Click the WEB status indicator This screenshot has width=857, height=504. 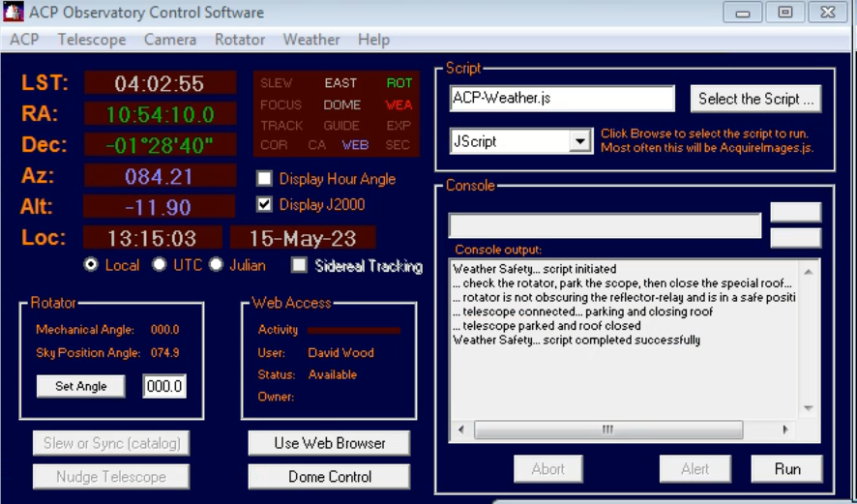coord(355,145)
